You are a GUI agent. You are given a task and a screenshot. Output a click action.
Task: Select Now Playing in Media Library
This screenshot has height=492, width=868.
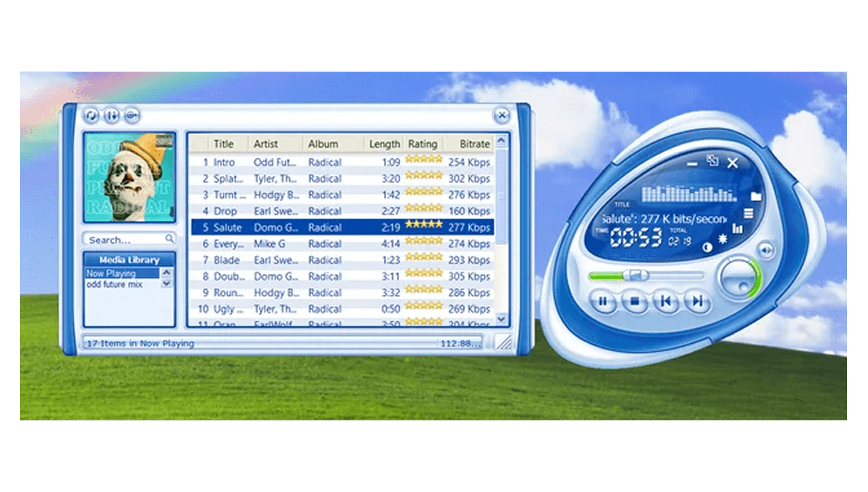tap(122, 273)
